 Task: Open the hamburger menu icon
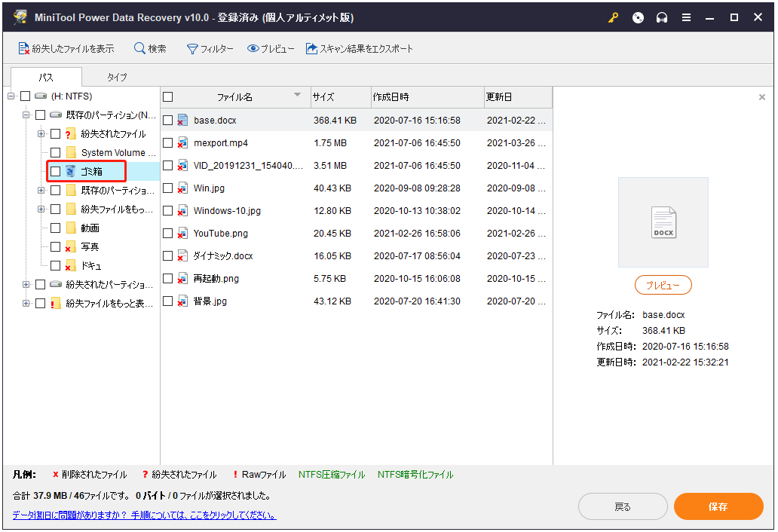tap(686, 18)
